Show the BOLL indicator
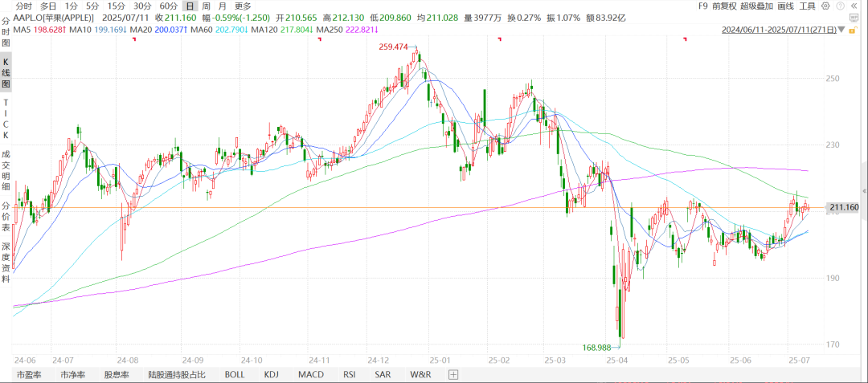The width and height of the screenshot is (868, 383). tap(234, 375)
